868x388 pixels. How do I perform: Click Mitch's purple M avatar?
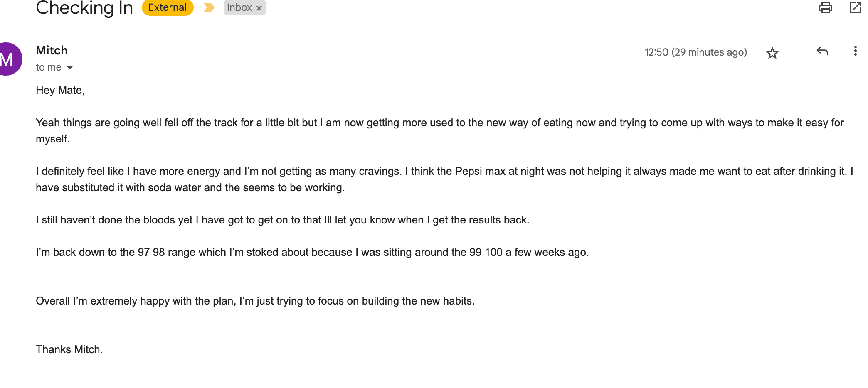[7, 59]
